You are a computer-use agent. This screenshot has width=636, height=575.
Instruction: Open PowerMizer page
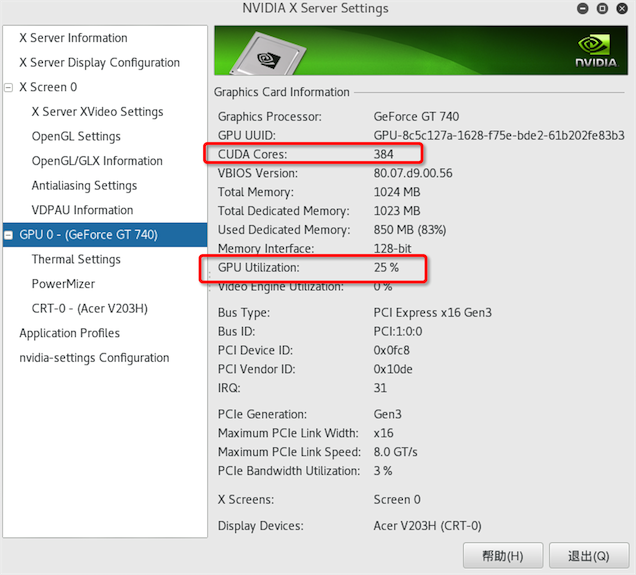pos(63,284)
